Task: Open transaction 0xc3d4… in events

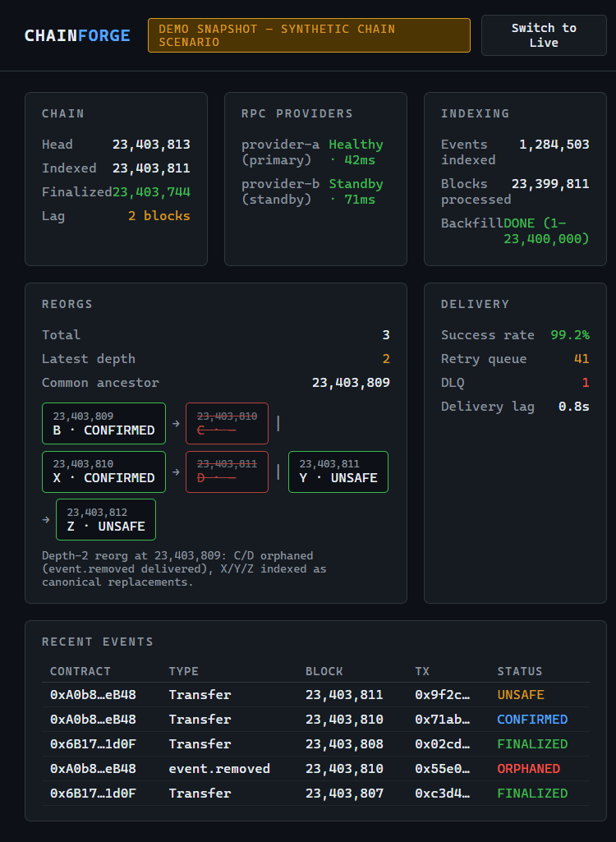Action: coord(443,794)
